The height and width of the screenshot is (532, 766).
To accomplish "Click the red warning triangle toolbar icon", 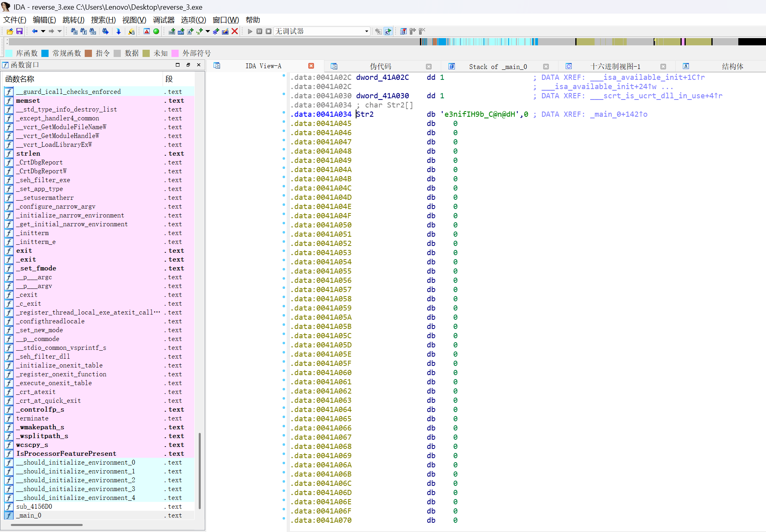I will [x=147, y=31].
